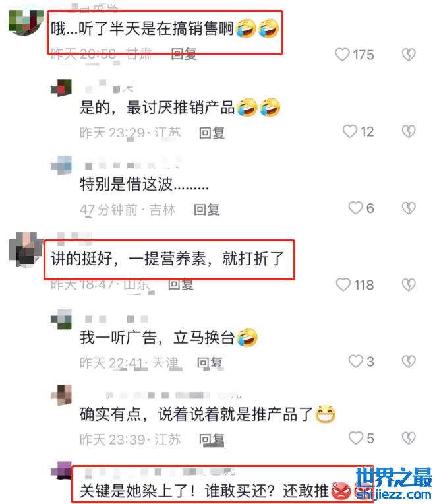Dislike the comment with 175 likes
The image size is (437, 504).
409,55
